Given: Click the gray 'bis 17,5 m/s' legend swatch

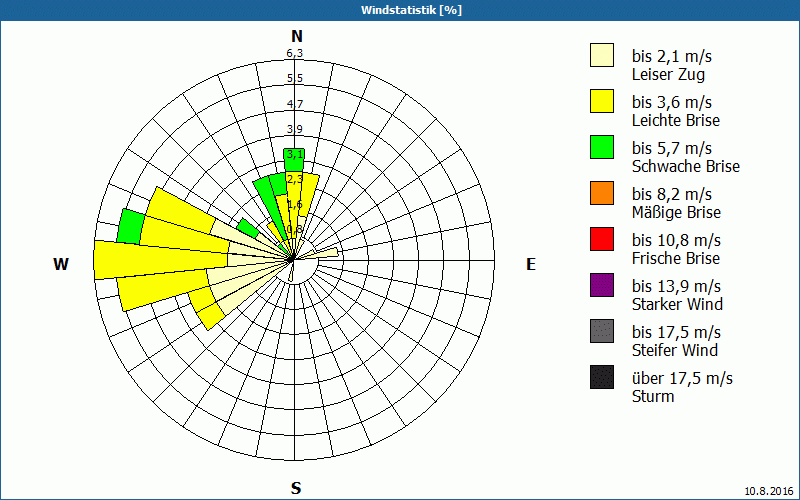Looking at the screenshot, I should 602,331.
